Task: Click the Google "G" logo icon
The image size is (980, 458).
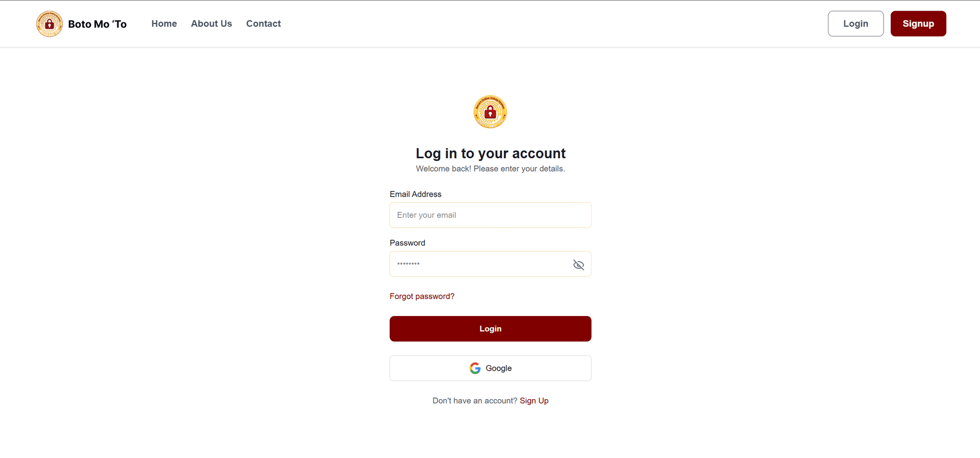Action: (x=475, y=368)
